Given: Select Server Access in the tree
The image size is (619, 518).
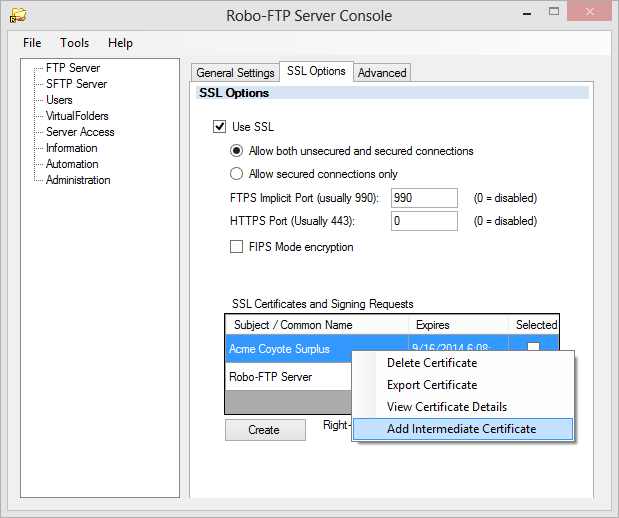Looking at the screenshot, I should [x=80, y=132].
